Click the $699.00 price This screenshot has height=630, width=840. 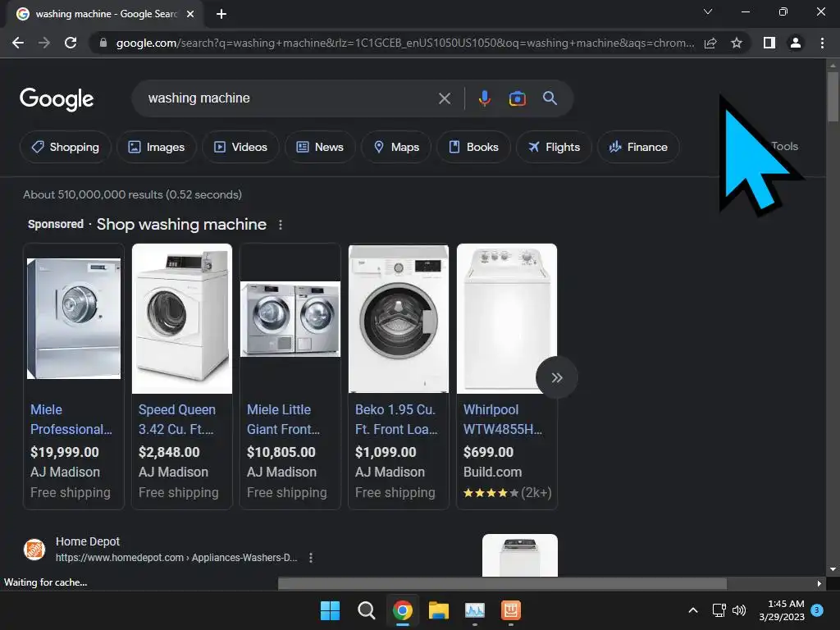click(x=489, y=452)
